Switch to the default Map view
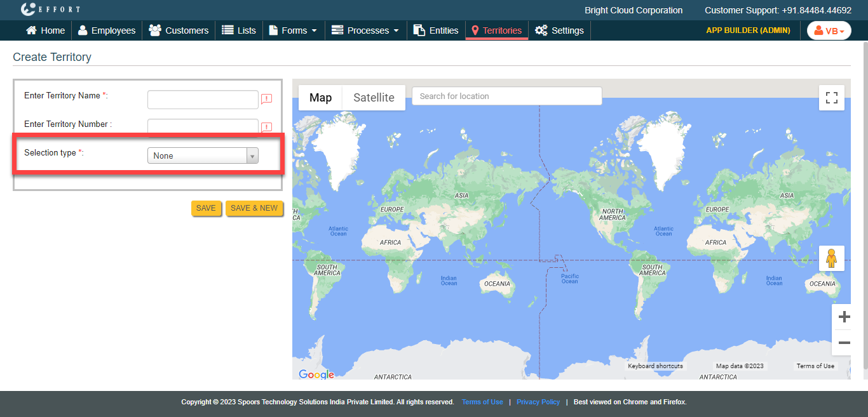This screenshot has height=417, width=868. point(320,98)
